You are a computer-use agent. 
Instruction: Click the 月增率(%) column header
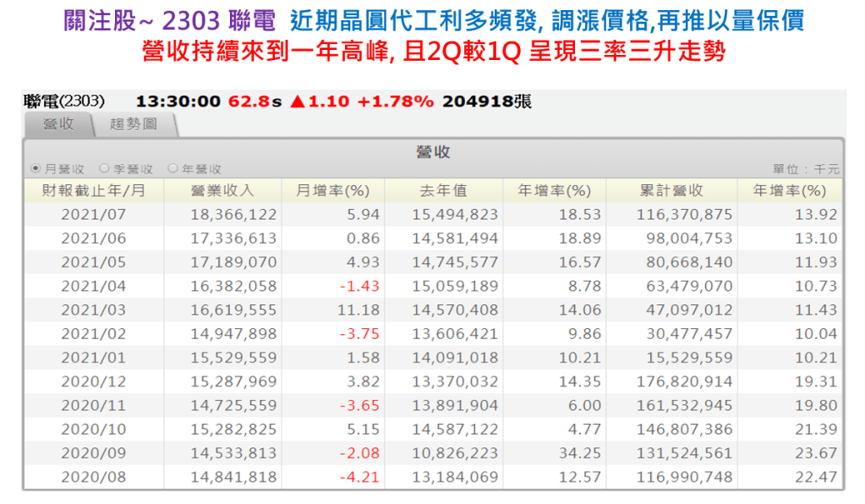click(x=331, y=191)
